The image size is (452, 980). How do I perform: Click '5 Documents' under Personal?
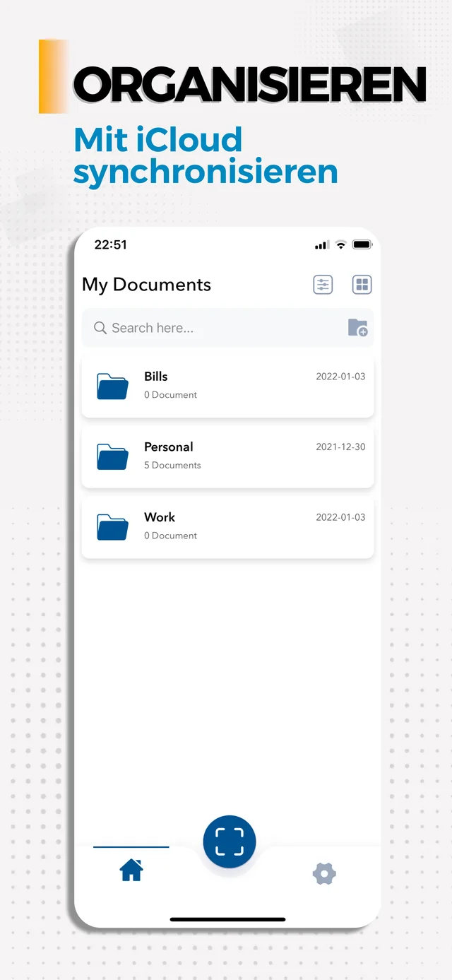coord(172,465)
